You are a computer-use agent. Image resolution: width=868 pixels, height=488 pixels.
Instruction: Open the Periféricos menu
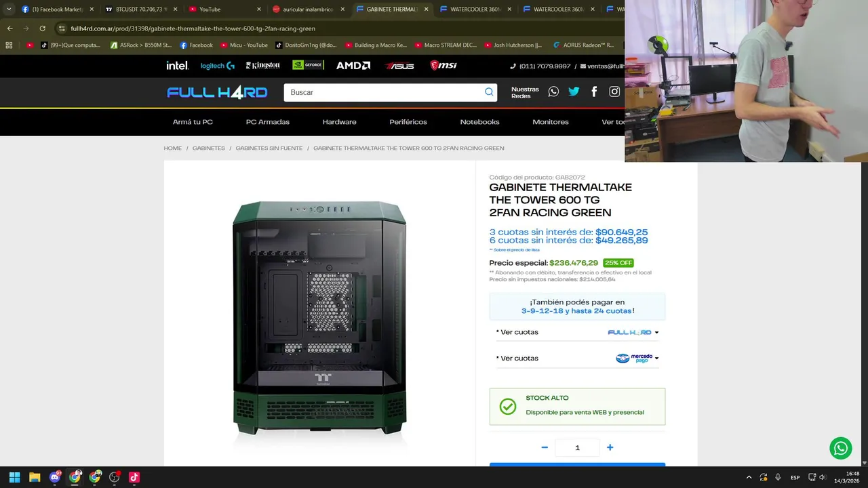[408, 122]
